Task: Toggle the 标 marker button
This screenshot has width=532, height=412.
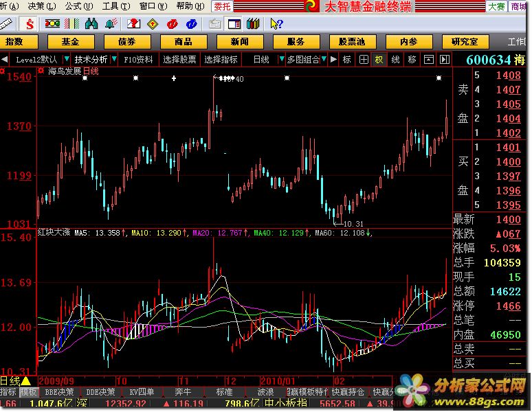Action: pos(346,60)
